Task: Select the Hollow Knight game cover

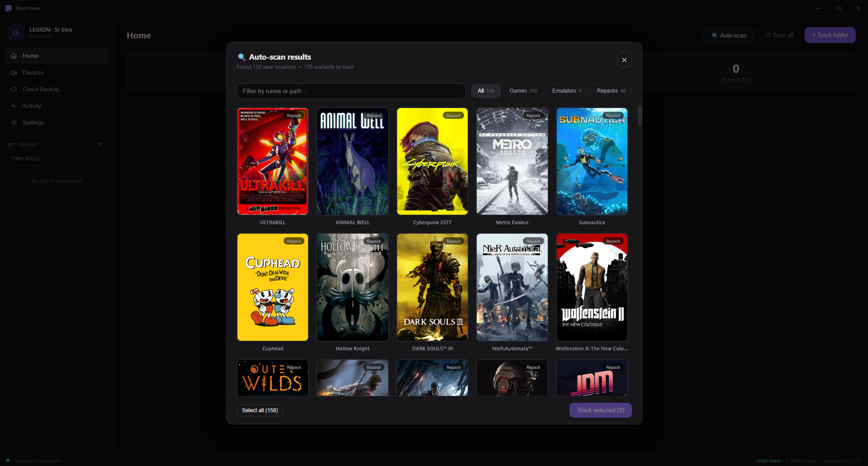Action: coord(352,287)
